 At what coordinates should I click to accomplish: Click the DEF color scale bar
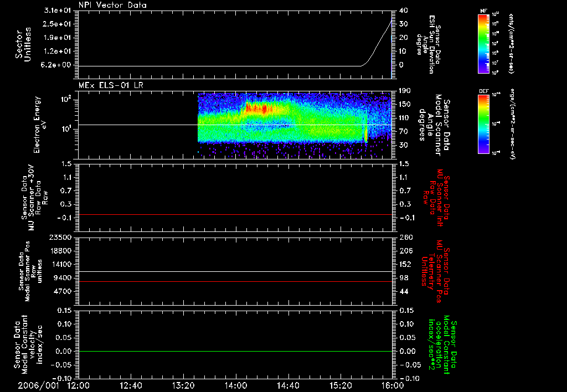[x=483, y=124]
